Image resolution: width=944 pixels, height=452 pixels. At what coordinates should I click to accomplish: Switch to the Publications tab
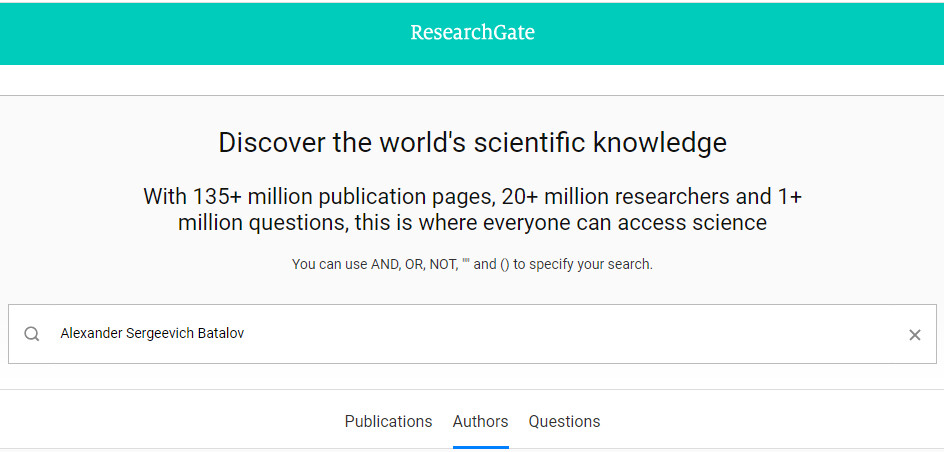click(x=388, y=421)
